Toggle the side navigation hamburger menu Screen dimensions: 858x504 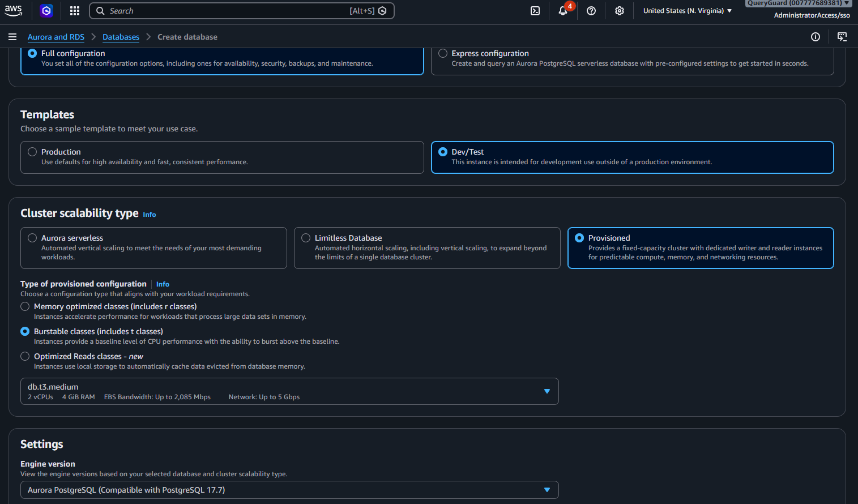(12, 37)
